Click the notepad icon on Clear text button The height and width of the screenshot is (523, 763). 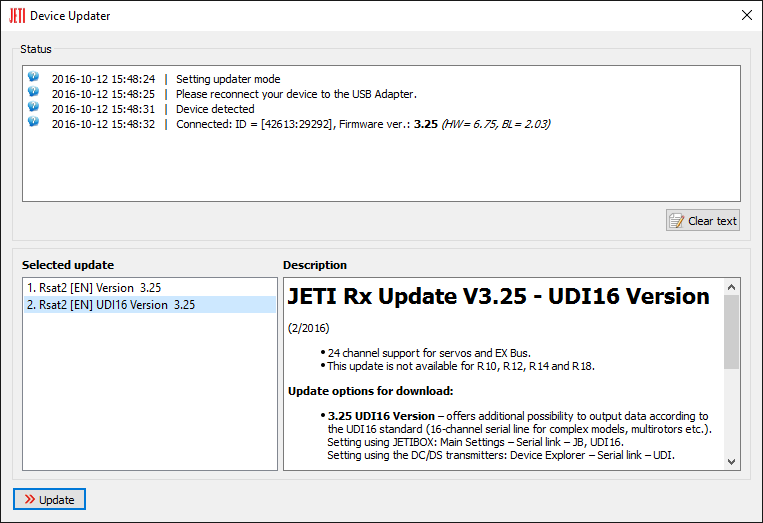676,221
